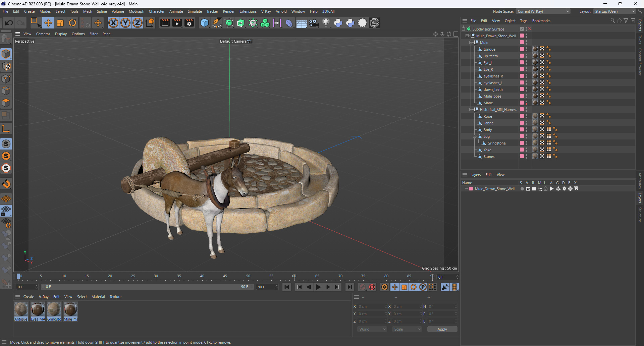Toggle layer solo dot for Mule_Drawn_Stone_Well
Viewport: 644px width, 346px height.
click(522, 189)
